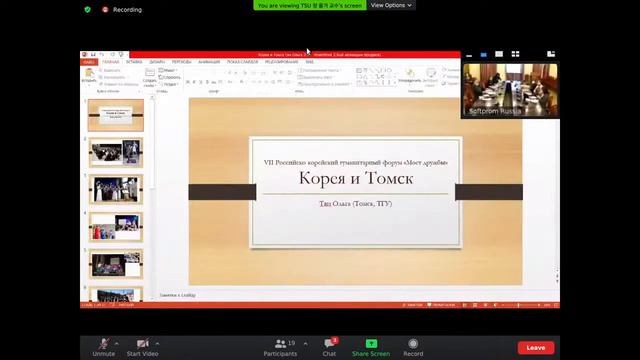Select the ГЛАВНАЯ ribbon tab
The width and height of the screenshot is (640, 360).
tap(111, 62)
